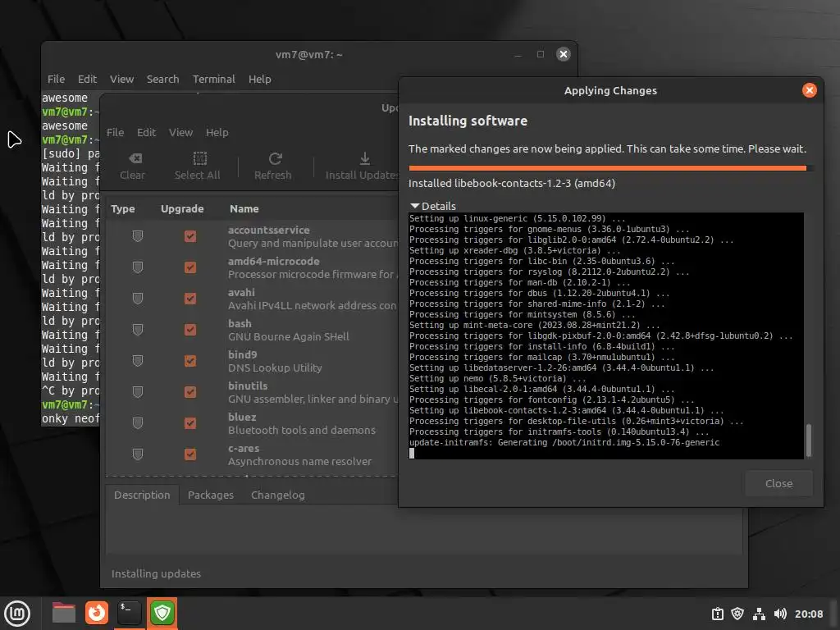Image resolution: width=840 pixels, height=630 pixels.
Task: Open the network connections tray icon
Action: [x=759, y=614]
